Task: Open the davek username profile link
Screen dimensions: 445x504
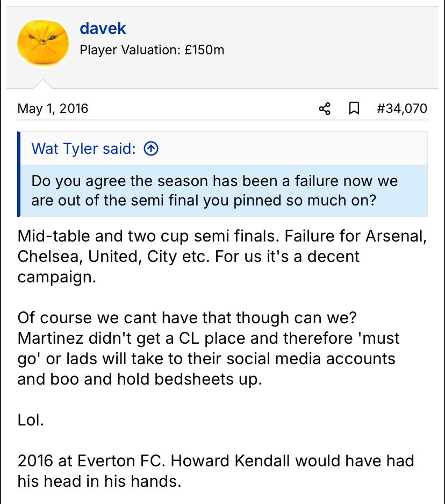Action: point(103,28)
